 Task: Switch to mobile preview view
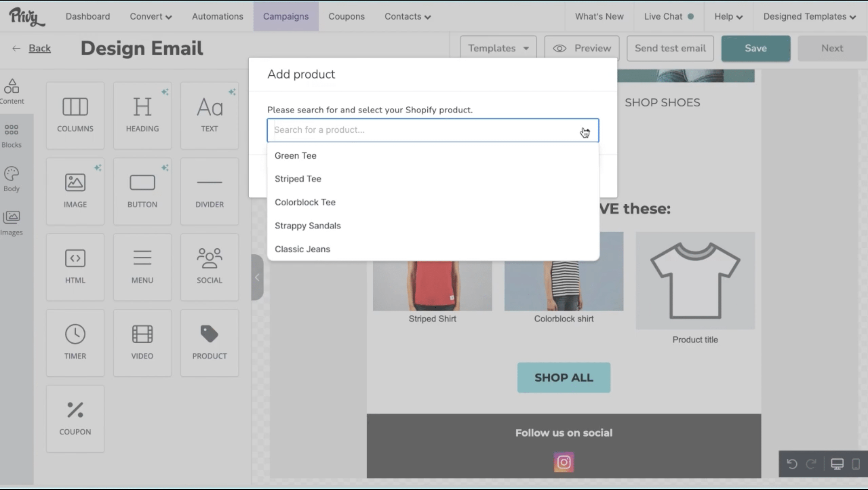(x=856, y=464)
